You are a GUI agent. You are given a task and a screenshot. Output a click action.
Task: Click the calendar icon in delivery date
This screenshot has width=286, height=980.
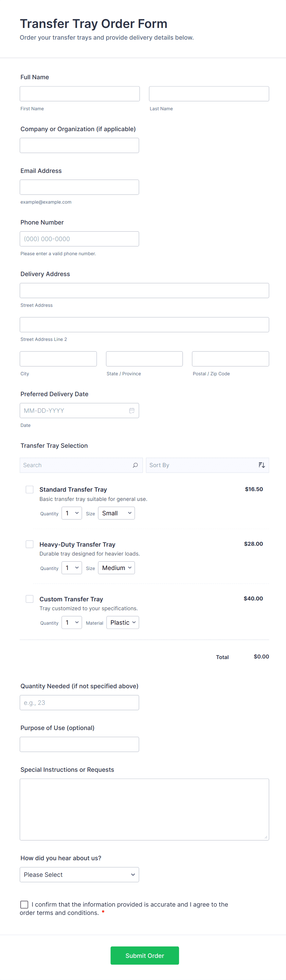click(132, 411)
